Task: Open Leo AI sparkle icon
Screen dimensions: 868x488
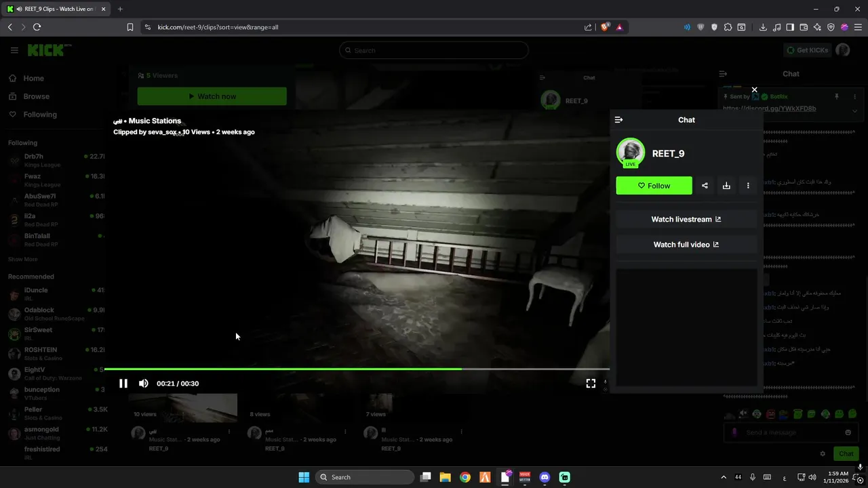Action: (x=817, y=27)
